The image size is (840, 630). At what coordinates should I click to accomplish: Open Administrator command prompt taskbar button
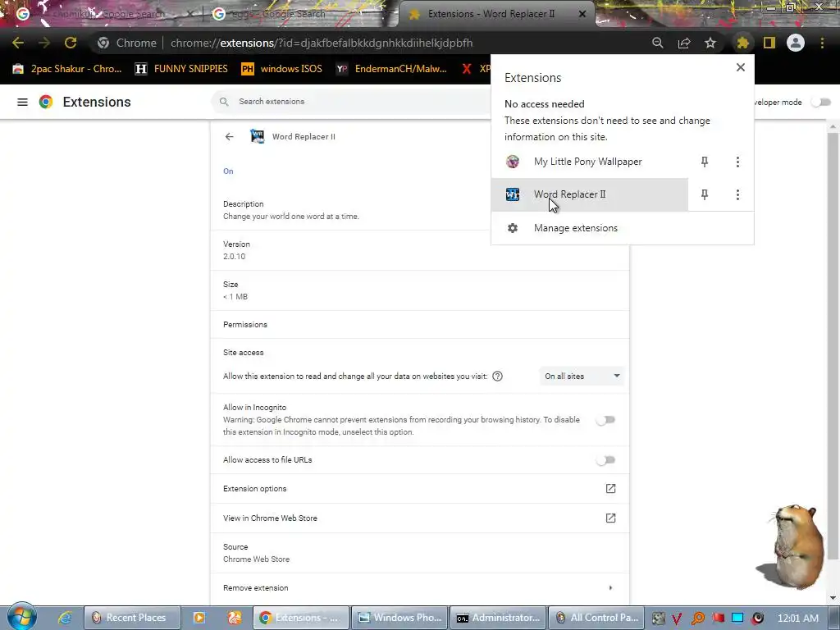(x=499, y=618)
